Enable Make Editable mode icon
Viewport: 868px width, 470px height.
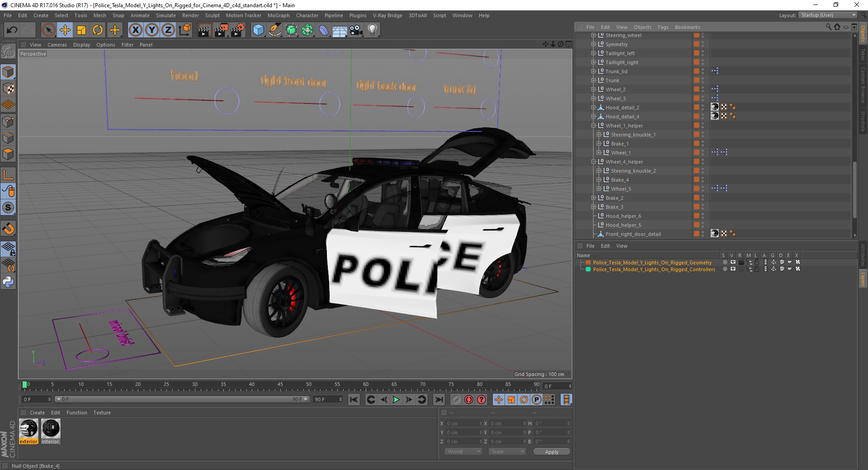click(x=8, y=52)
